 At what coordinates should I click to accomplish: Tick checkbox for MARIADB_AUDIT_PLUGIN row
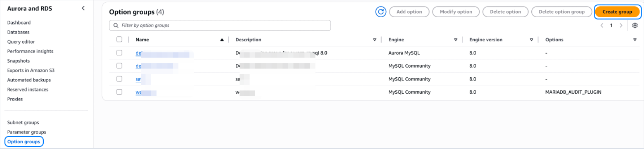pyautogui.click(x=119, y=92)
